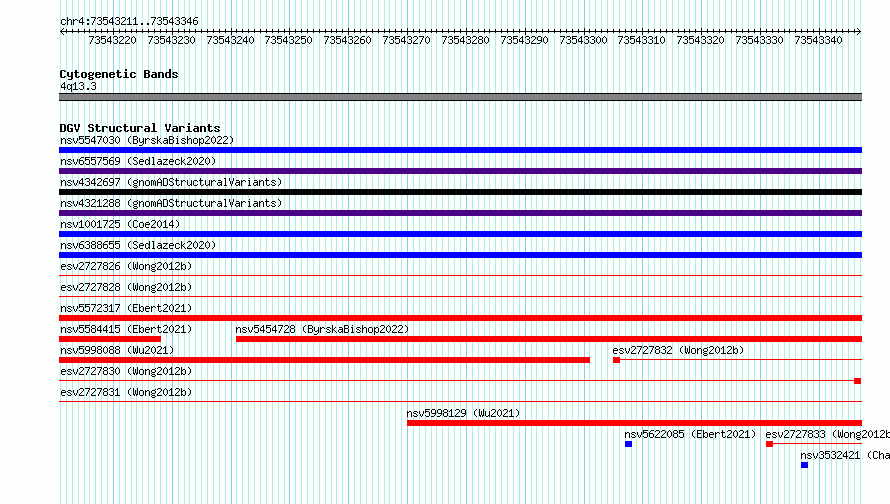Click the gray 4q13.3 cytogenetic band bar

click(x=460, y=97)
